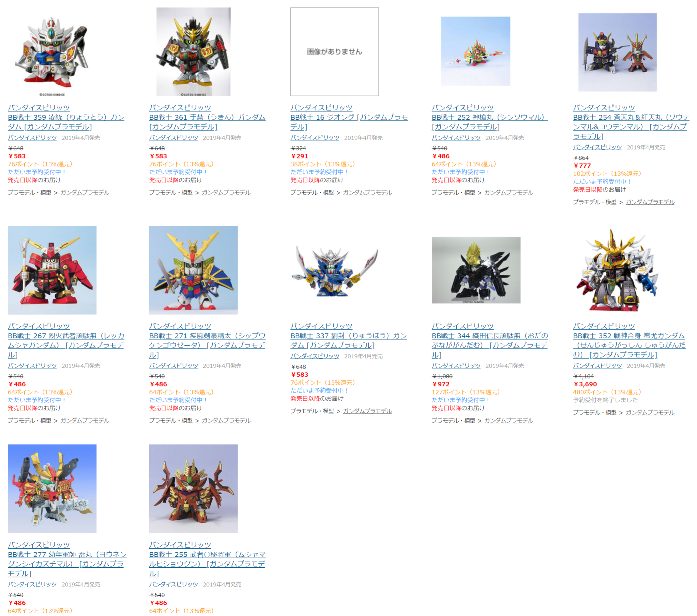Open the 戦神合身 蚩尤ガンダム product image
Screen dimensions: 697x616
[618, 270]
